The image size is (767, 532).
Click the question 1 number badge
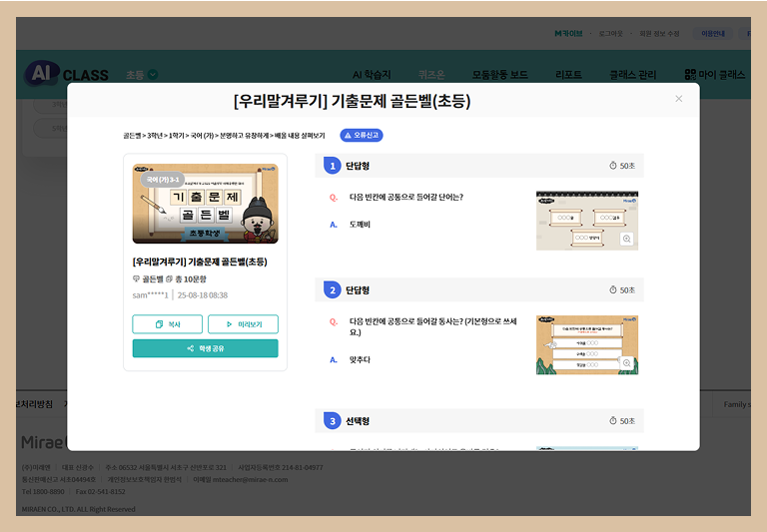point(332,166)
